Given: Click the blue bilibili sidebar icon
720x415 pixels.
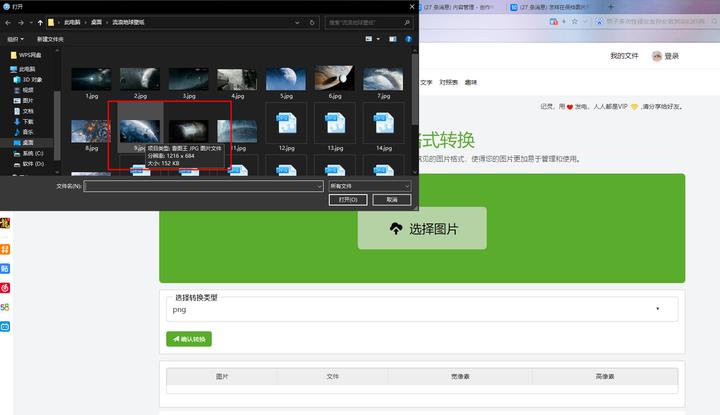Looking at the screenshot, I should tap(5, 326).
